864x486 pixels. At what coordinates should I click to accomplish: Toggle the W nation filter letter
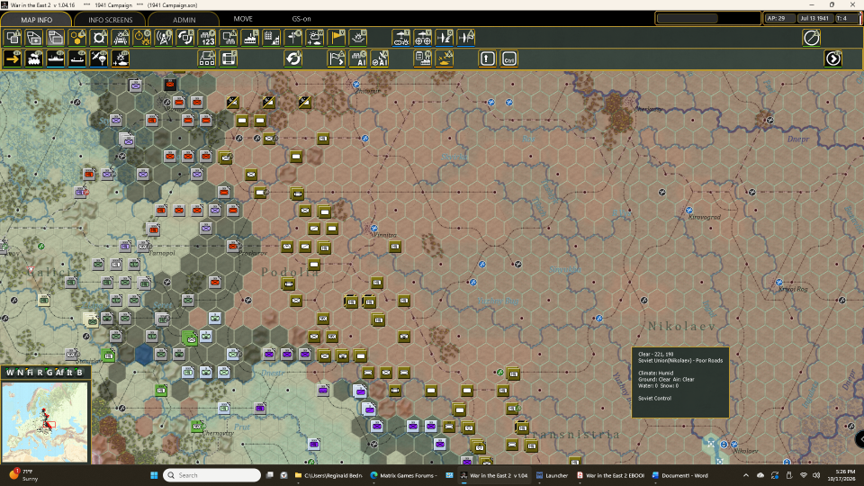[10, 372]
